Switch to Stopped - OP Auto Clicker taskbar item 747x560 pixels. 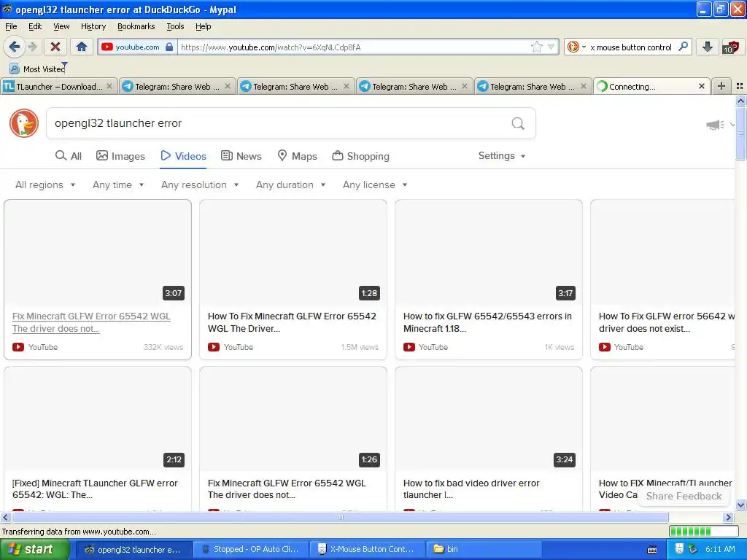[x=251, y=550]
